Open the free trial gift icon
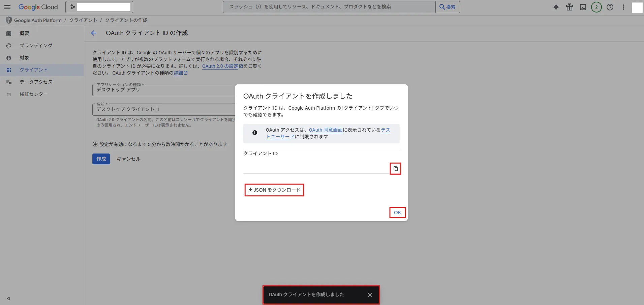The image size is (644, 305). [570, 7]
